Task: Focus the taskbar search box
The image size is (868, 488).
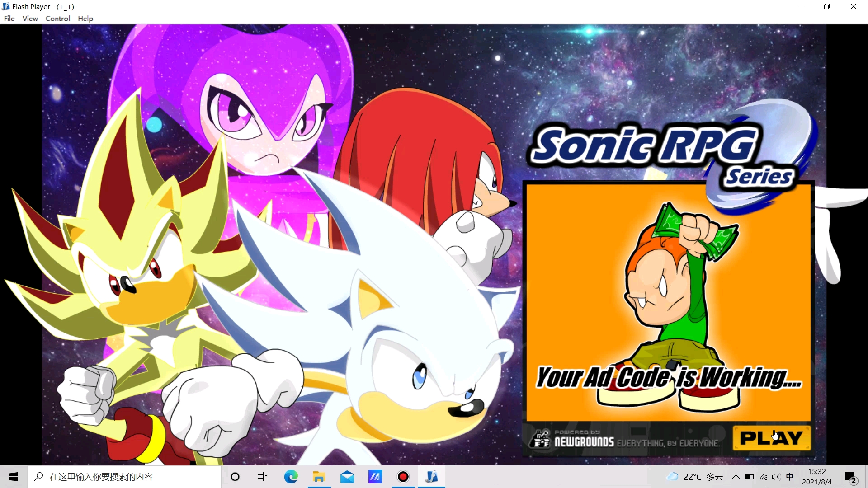Action: pos(124,477)
